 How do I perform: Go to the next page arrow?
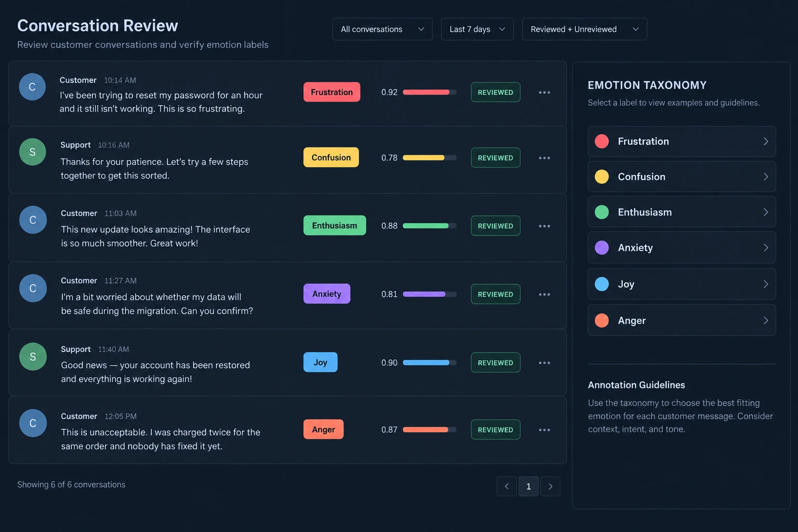tap(550, 486)
